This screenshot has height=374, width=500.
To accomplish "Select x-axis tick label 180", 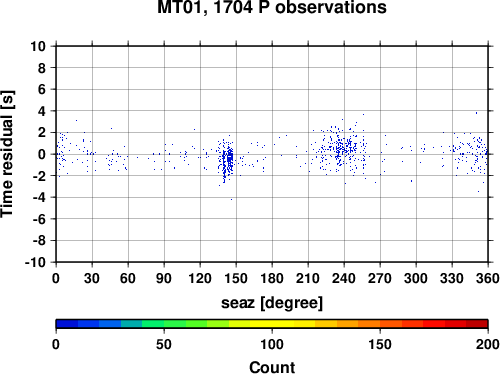I will tap(272, 278).
